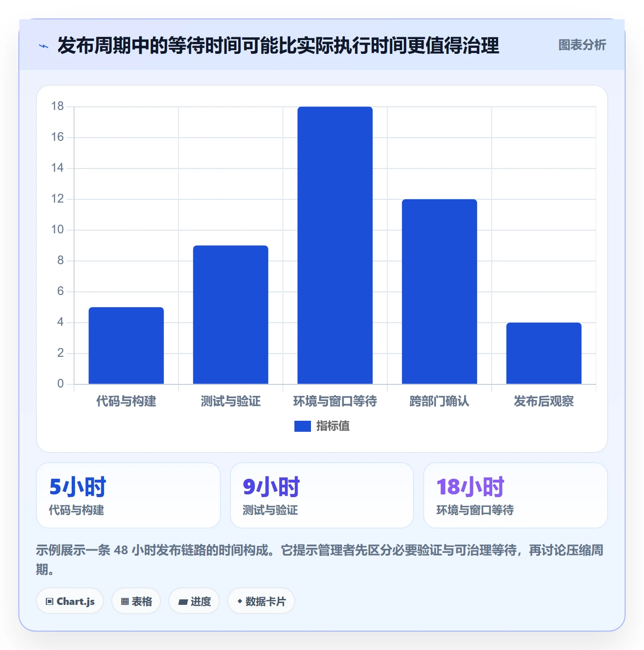Select the 发布后观察 bar in chart

[544, 353]
